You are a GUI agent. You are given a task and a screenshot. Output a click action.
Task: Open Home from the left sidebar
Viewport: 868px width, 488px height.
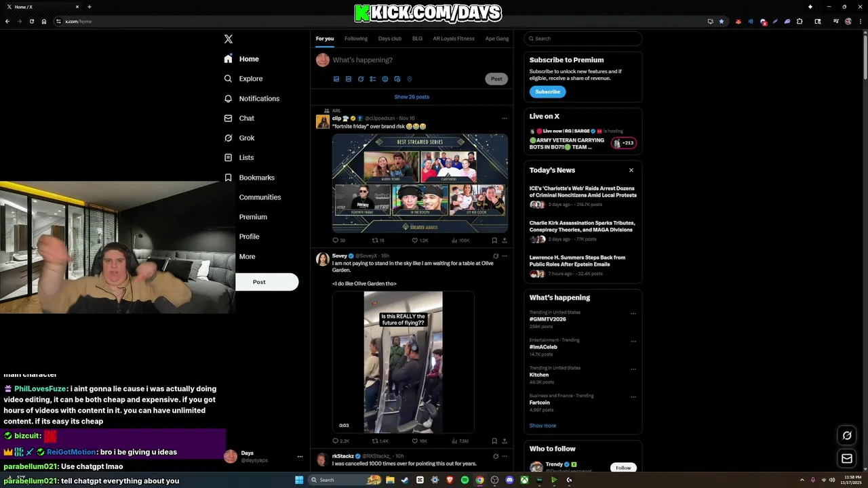coord(242,59)
